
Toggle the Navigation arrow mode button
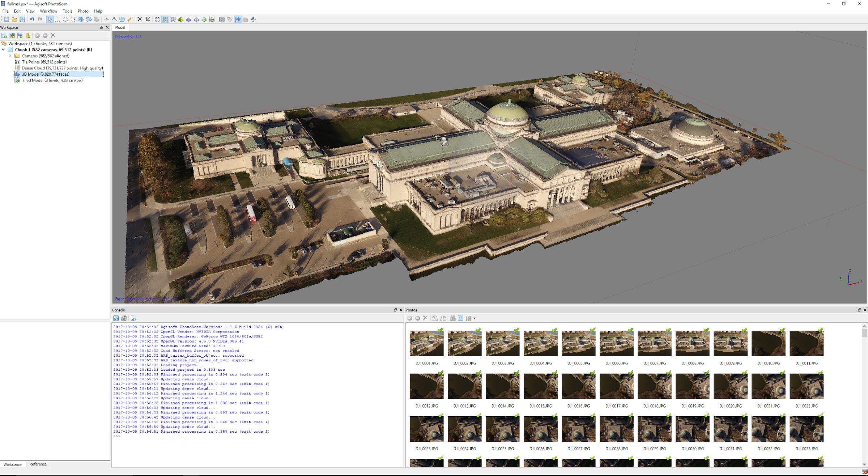50,20
